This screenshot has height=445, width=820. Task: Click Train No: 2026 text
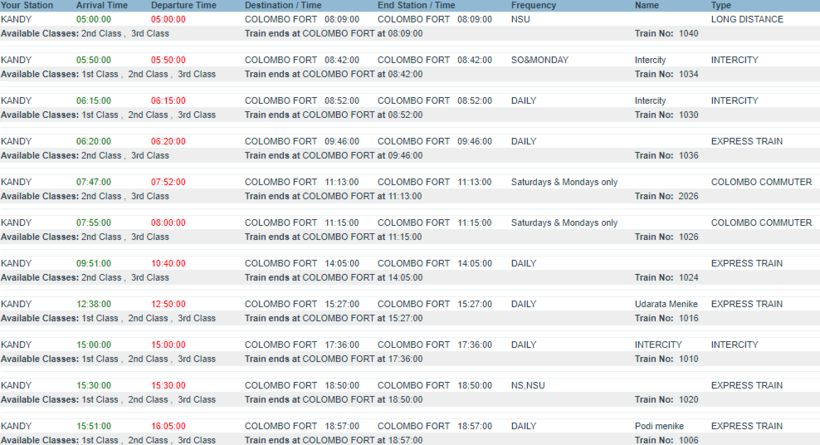[x=667, y=196]
